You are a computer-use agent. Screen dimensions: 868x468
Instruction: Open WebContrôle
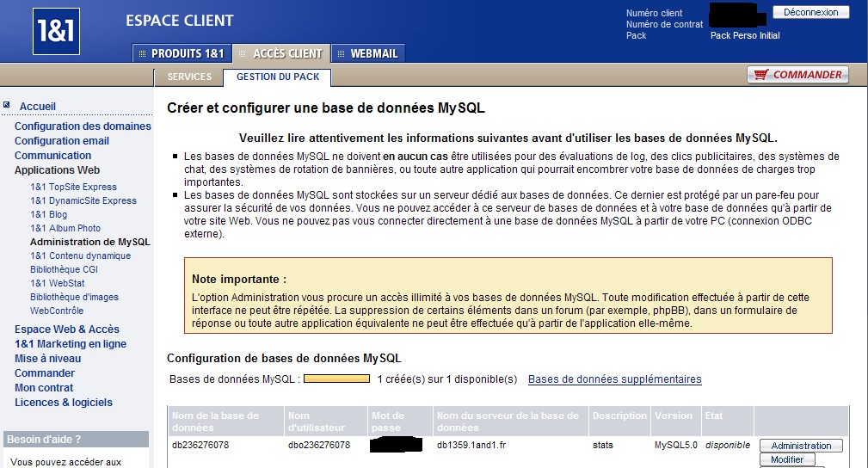57,311
